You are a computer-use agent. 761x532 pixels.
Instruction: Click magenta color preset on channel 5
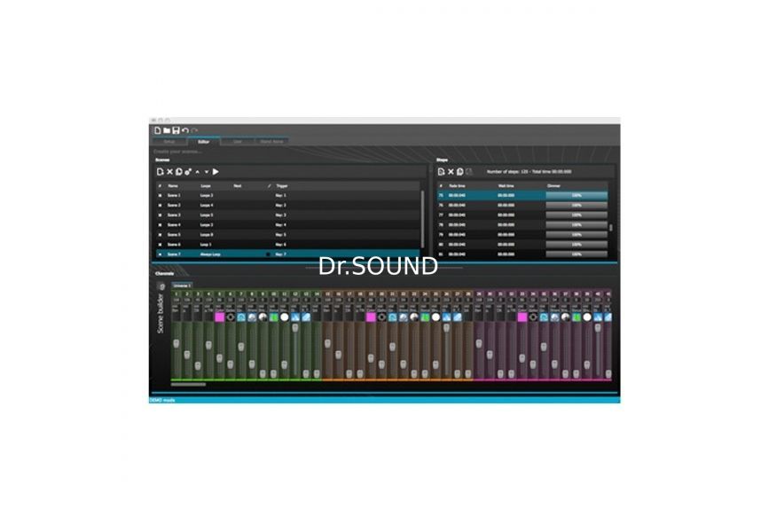219,317
